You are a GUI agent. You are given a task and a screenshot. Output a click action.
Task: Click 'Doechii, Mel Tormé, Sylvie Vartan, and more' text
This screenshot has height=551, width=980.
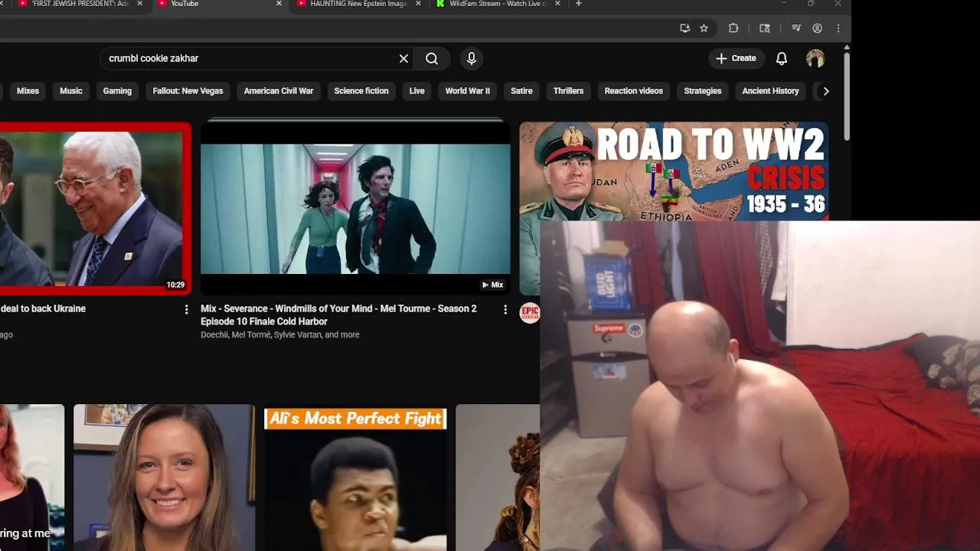tap(280, 335)
